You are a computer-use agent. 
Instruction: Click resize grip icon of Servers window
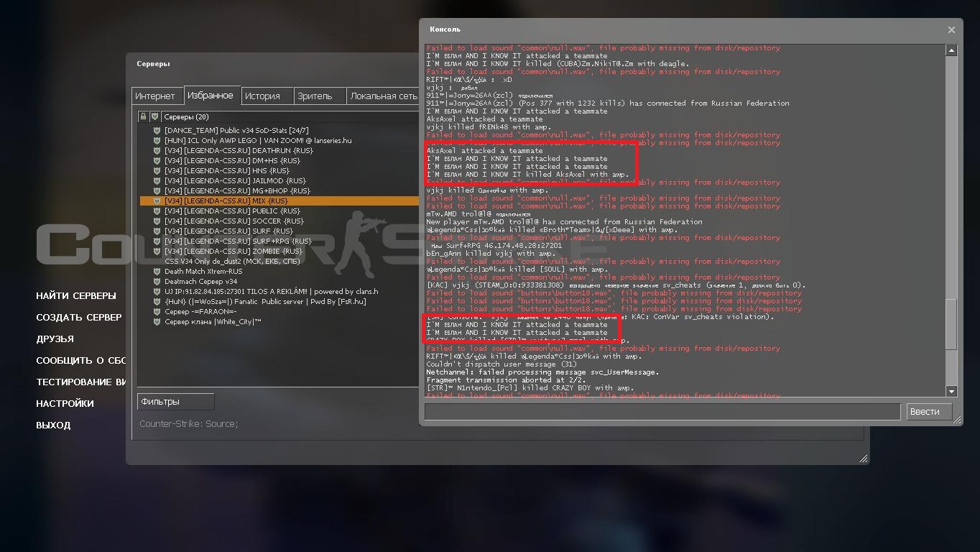(x=863, y=458)
